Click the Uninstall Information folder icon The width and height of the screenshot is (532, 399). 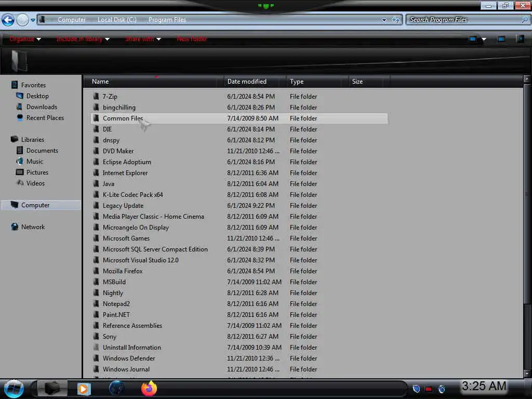[96, 347]
